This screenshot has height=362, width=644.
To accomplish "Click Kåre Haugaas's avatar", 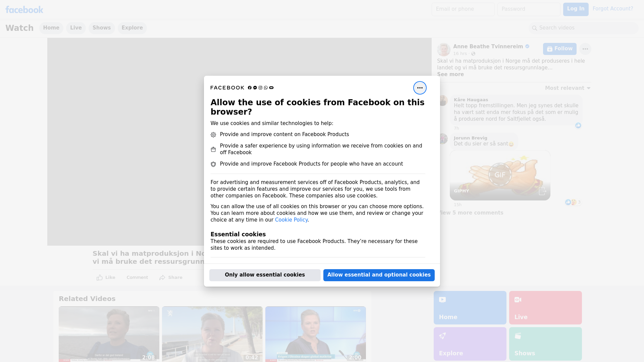I will tap(443, 101).
